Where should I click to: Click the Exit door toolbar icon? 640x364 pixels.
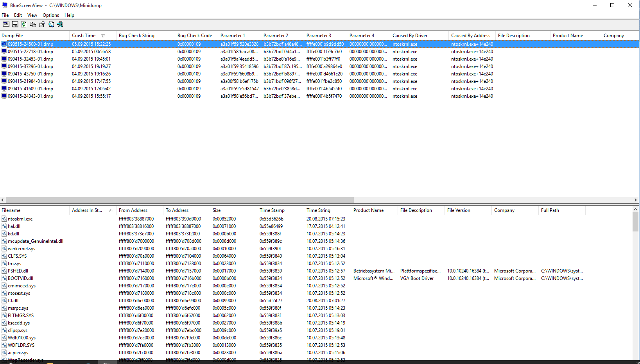[60, 24]
